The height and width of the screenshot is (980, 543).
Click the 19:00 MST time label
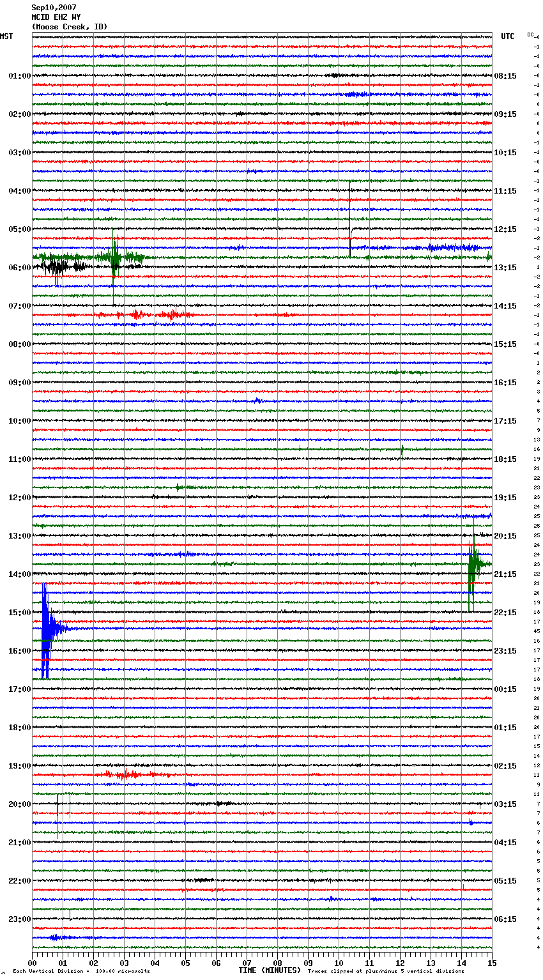coord(20,766)
